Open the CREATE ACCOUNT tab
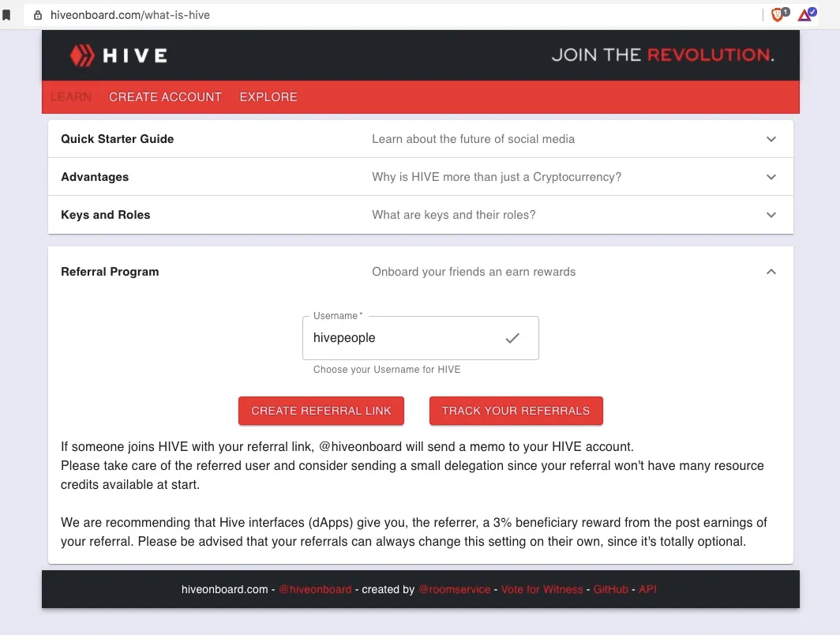Screen dimensions: 840x635 point(165,97)
